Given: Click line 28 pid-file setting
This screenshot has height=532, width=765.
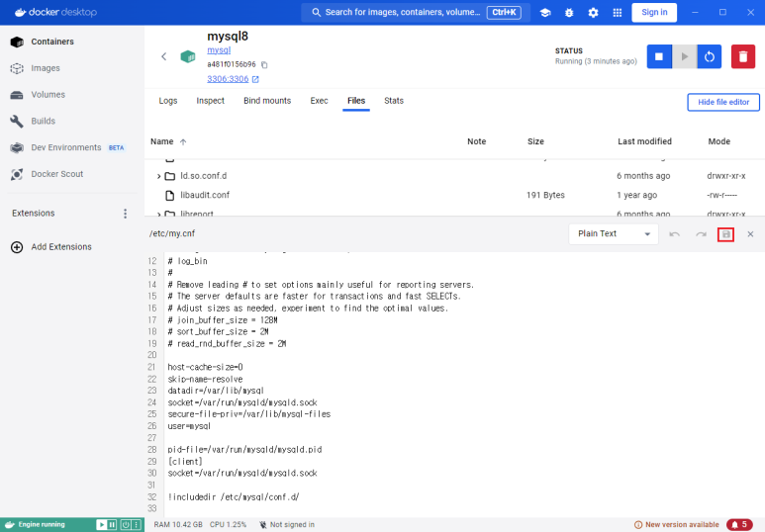Looking at the screenshot, I should (244, 450).
